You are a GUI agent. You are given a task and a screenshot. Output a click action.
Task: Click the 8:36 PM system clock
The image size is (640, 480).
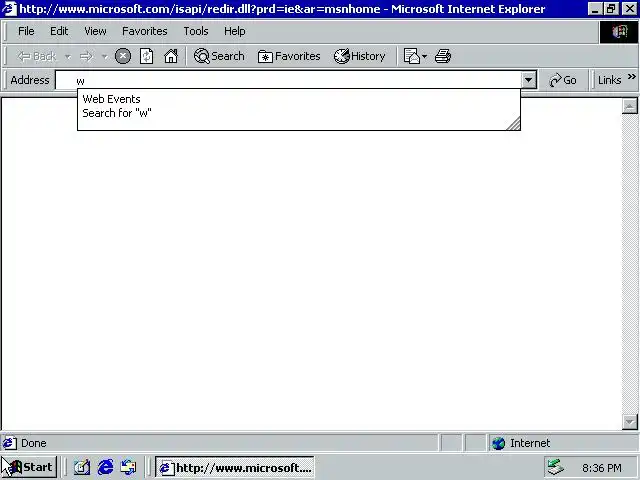(x=602, y=468)
